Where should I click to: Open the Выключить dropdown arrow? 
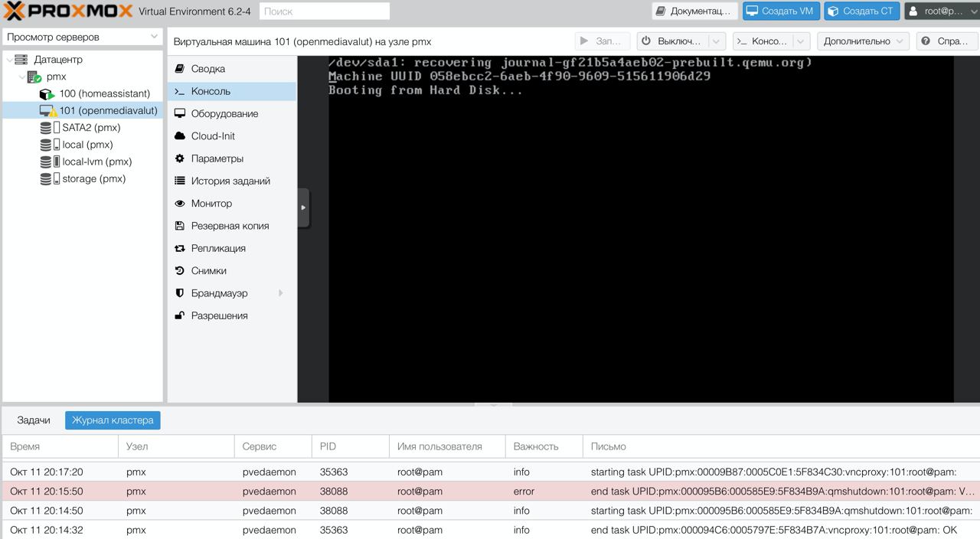click(717, 41)
